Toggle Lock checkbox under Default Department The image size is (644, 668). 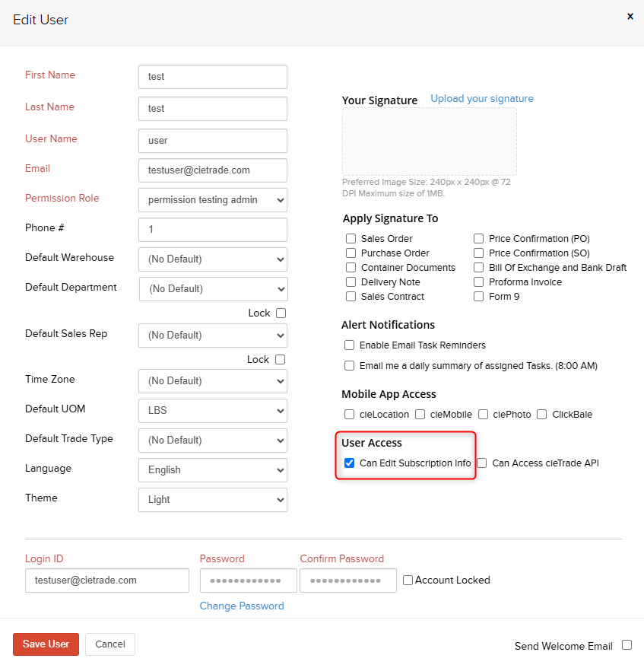281,313
